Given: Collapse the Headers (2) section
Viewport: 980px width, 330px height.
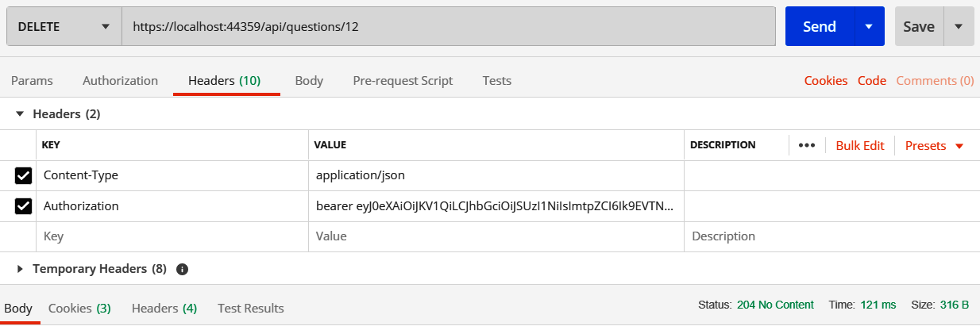Looking at the screenshot, I should coord(21,114).
